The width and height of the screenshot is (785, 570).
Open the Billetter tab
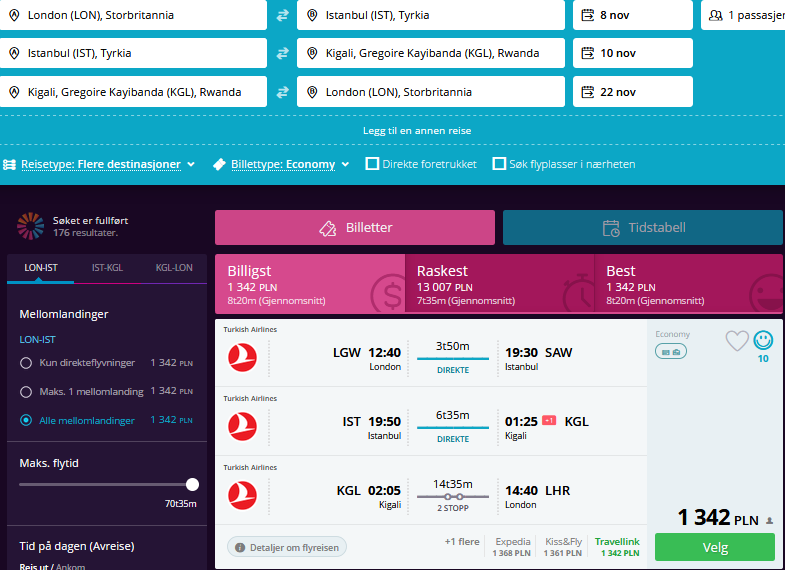point(355,228)
